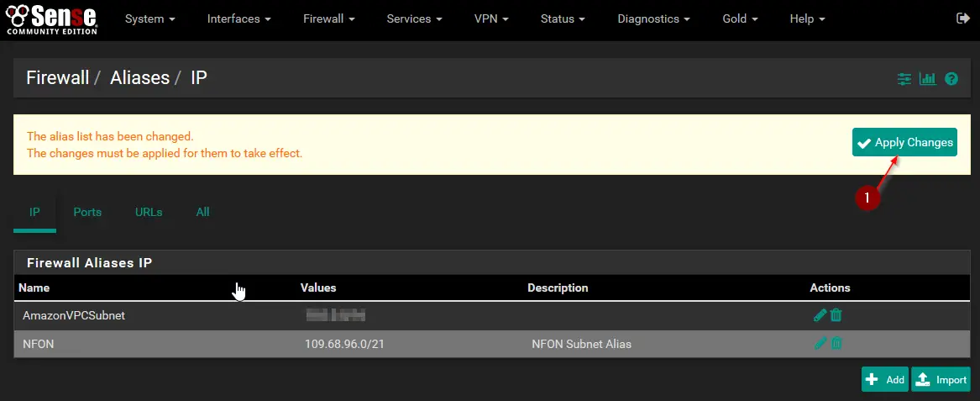The image size is (980, 401).
Task: Open the help question mark icon
Action: point(951,79)
